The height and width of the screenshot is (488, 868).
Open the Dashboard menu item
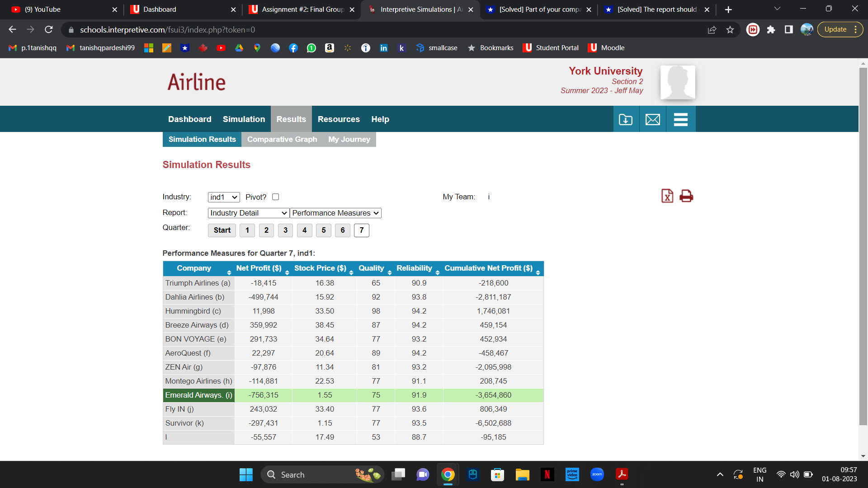click(x=189, y=119)
